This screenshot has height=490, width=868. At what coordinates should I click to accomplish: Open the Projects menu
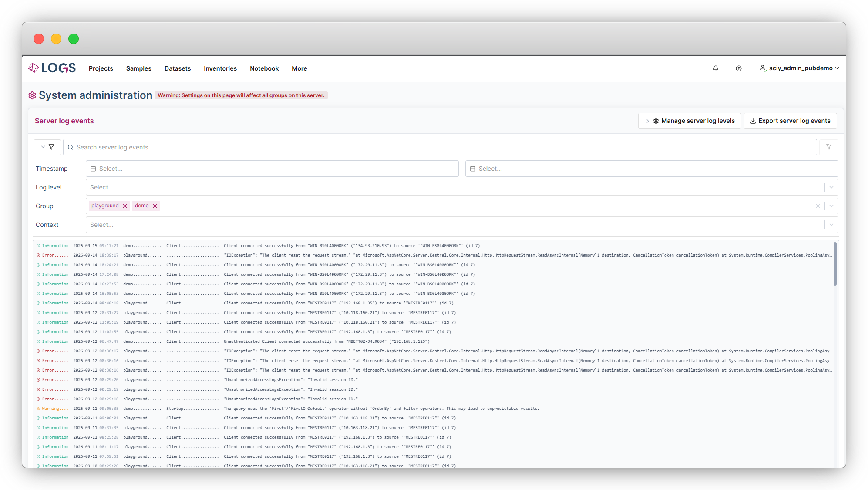coord(101,68)
